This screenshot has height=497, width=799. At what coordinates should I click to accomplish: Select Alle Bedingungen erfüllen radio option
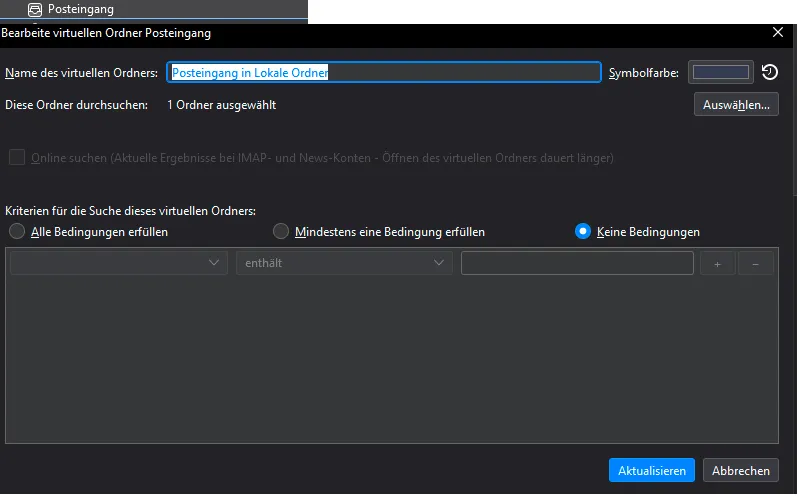pos(17,231)
